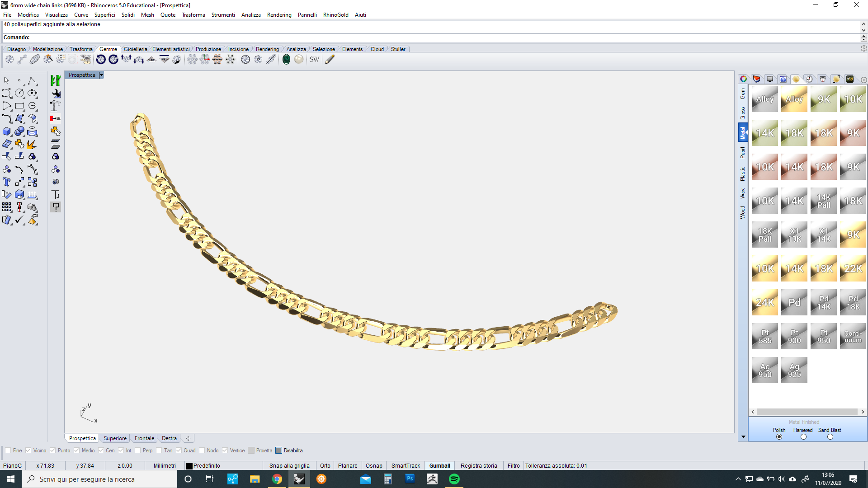Select the pearl sphere tool icon

tap(299, 59)
